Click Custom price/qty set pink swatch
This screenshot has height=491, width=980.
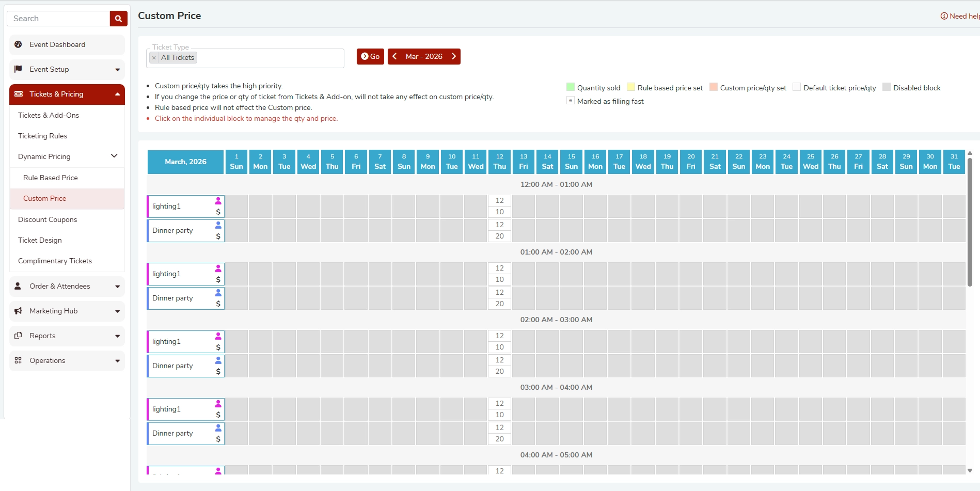(x=714, y=87)
